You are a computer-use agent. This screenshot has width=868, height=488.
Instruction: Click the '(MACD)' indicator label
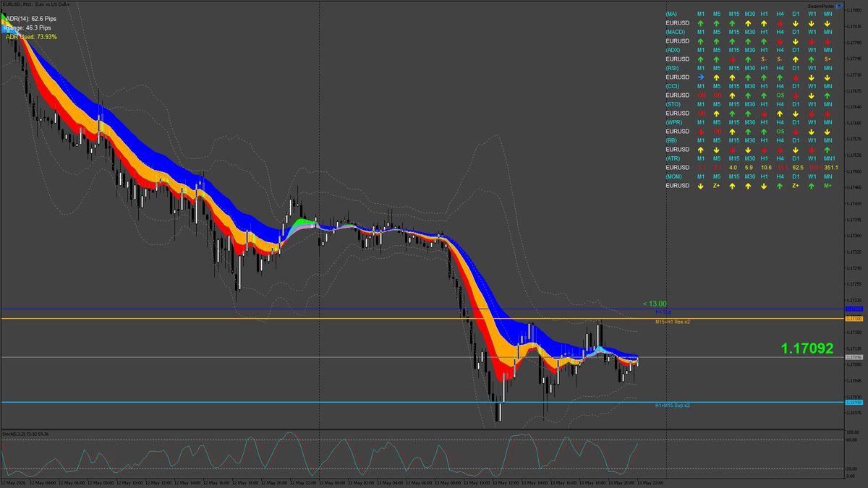point(676,32)
